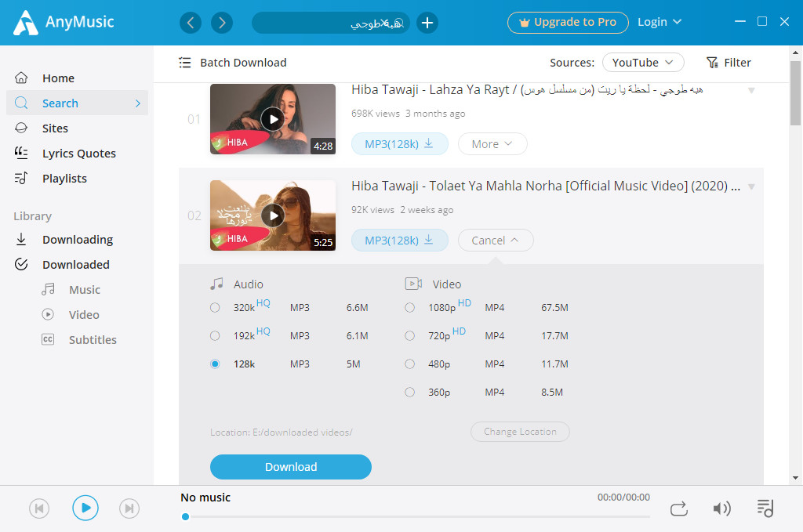Collapse options with the Cancel button
803x532 pixels.
pos(496,240)
